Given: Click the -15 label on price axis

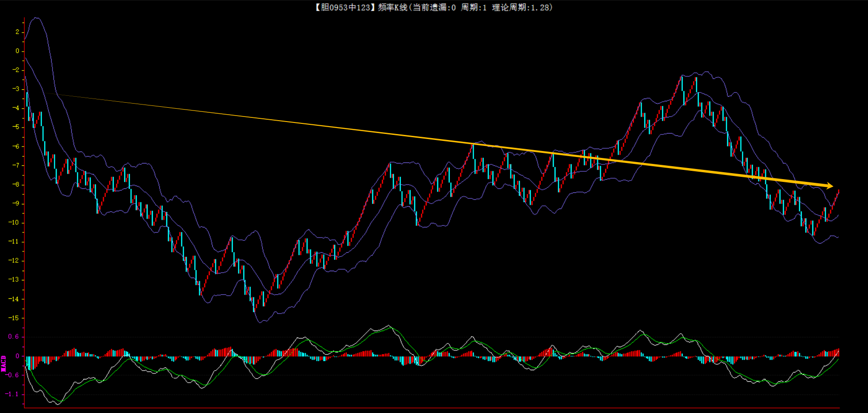Looking at the screenshot, I should (14, 318).
